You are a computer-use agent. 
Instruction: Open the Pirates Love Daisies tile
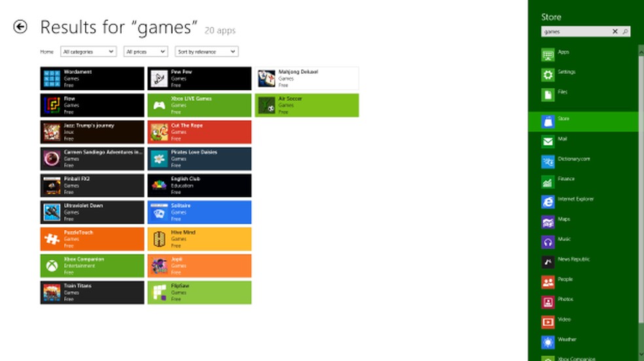tap(200, 159)
